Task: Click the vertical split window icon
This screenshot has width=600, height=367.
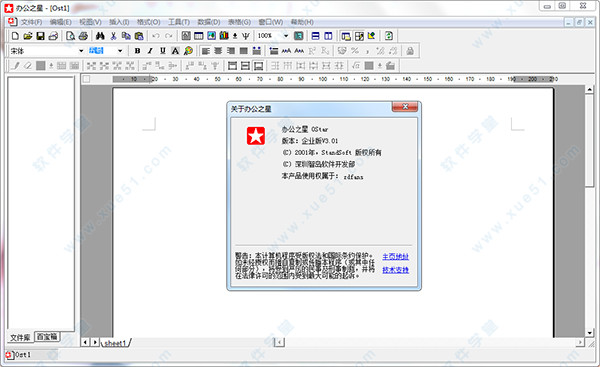Action: (x=328, y=36)
